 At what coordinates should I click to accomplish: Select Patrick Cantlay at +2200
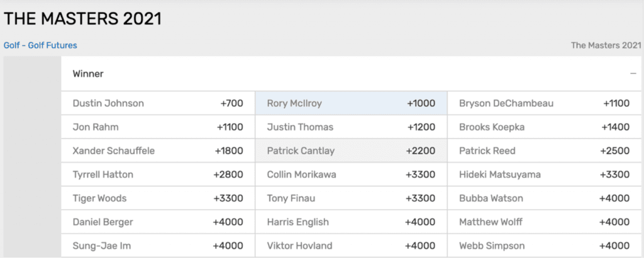tap(351, 151)
